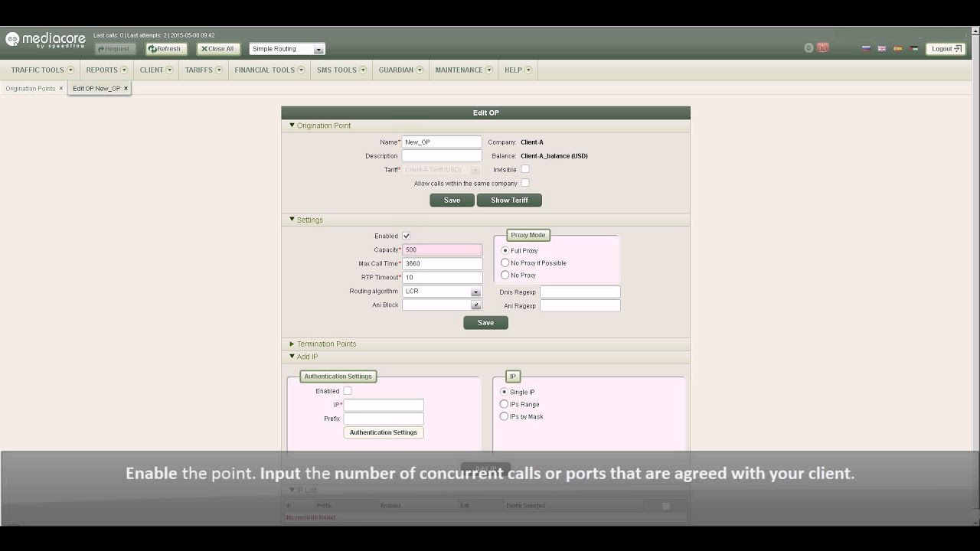Click Save under the Settings section
The image size is (980, 551).
pos(485,322)
